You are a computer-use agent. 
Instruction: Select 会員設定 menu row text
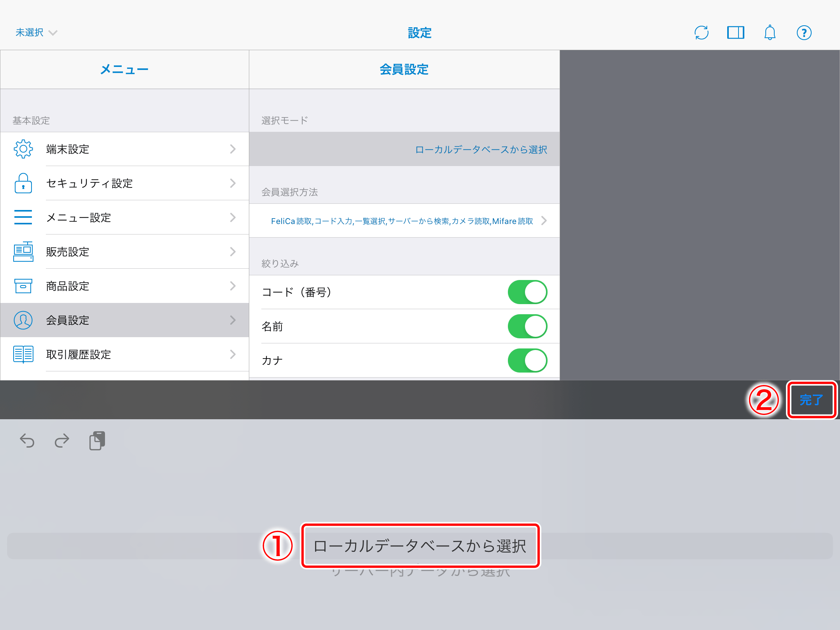[x=68, y=320]
